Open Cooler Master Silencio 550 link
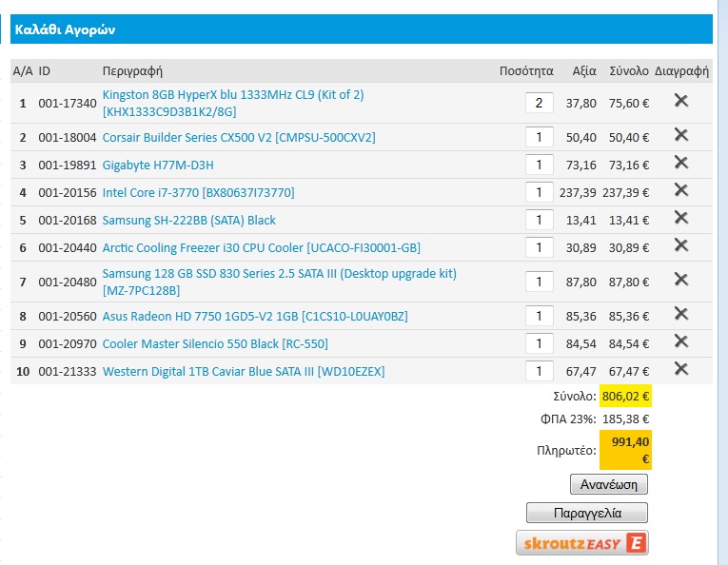This screenshot has height=565, width=728. pyautogui.click(x=215, y=343)
